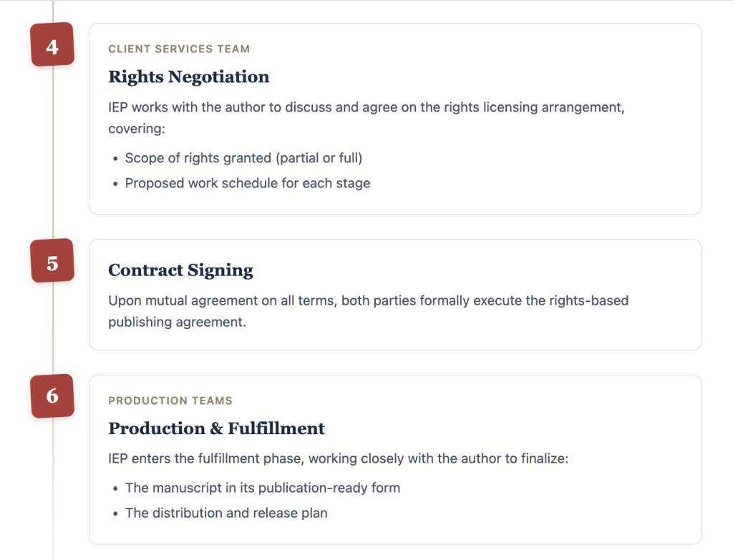Click the step 5 number badge
733x560 pixels.
(52, 260)
